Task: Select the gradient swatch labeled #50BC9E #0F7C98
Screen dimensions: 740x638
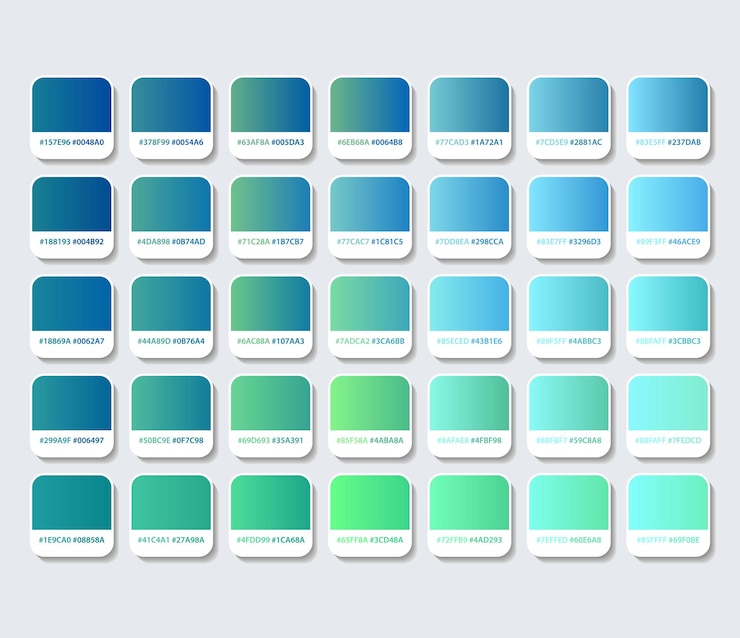Action: click(x=171, y=403)
